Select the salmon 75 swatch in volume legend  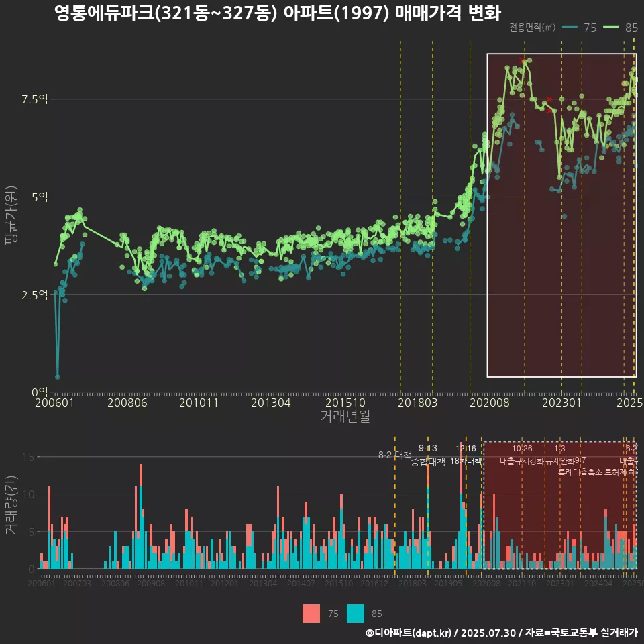pyautogui.click(x=311, y=614)
